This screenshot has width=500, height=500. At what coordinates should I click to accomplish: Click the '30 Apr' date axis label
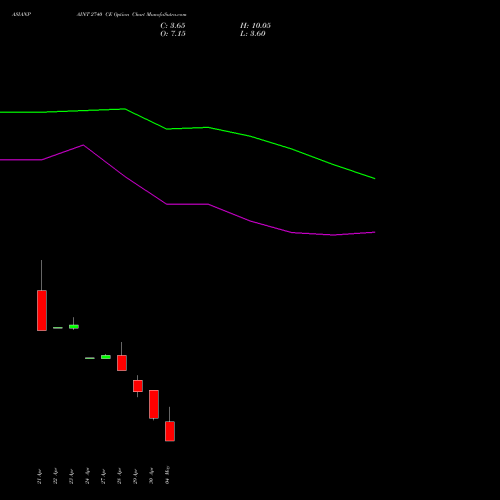(151, 476)
